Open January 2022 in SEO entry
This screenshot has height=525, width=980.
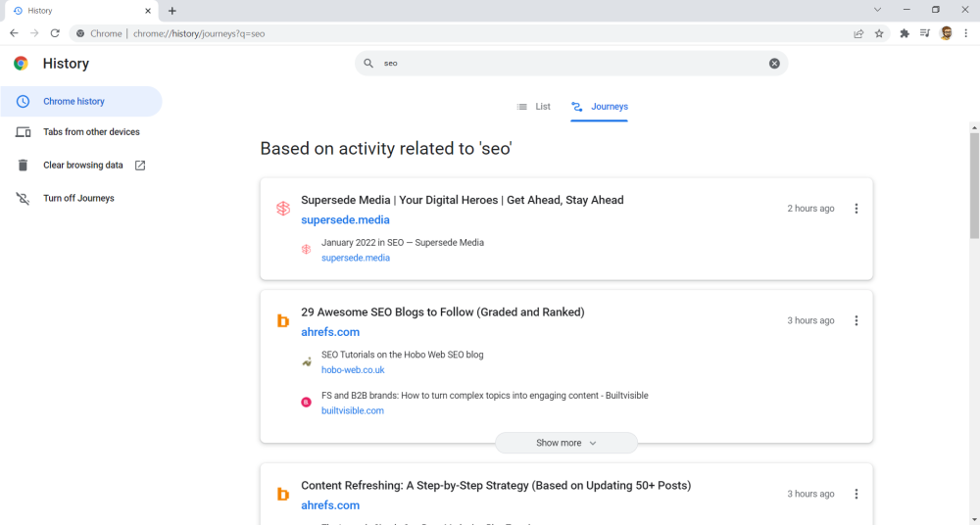point(403,243)
